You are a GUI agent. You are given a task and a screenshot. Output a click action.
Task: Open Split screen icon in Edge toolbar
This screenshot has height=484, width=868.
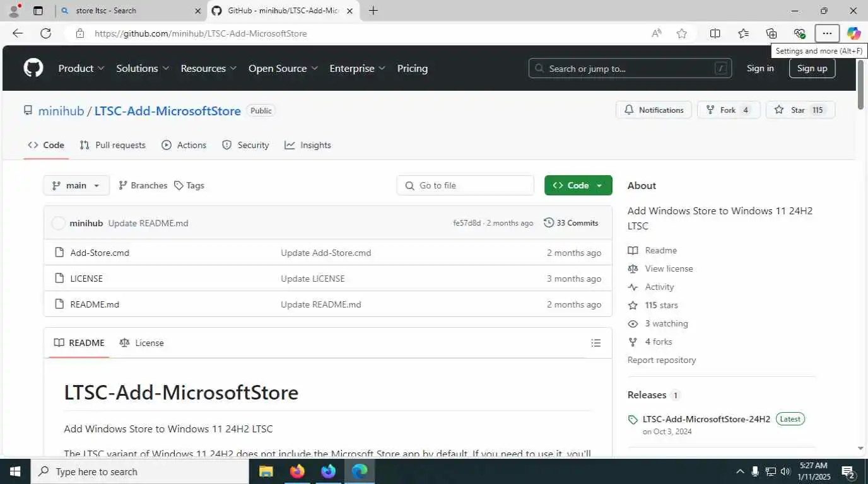point(715,33)
